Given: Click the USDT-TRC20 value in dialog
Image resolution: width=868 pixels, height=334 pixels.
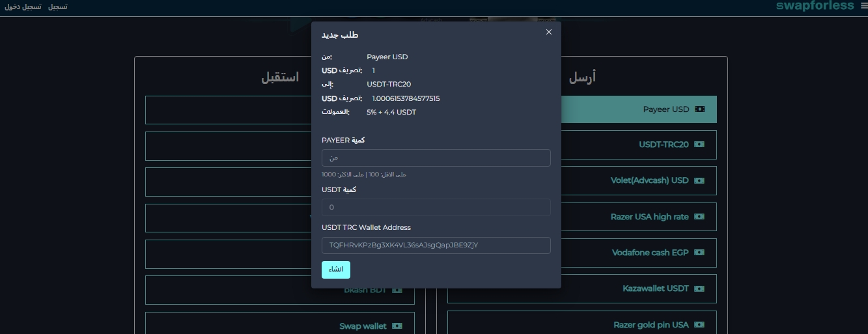Looking at the screenshot, I should click(x=389, y=85).
